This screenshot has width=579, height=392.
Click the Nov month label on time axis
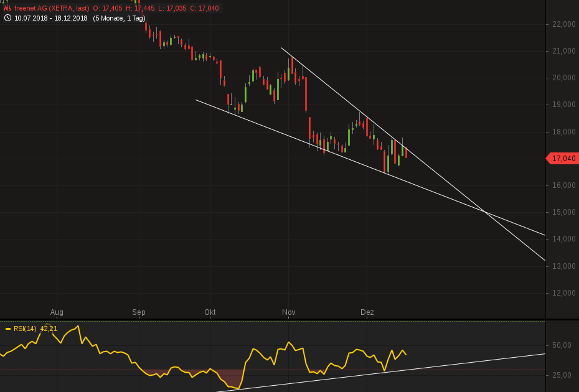tap(289, 312)
